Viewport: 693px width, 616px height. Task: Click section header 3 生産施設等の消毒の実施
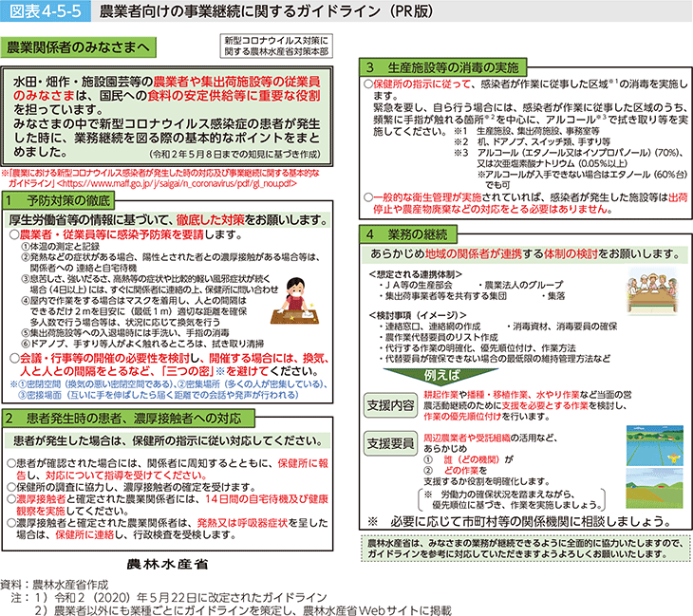click(x=442, y=67)
